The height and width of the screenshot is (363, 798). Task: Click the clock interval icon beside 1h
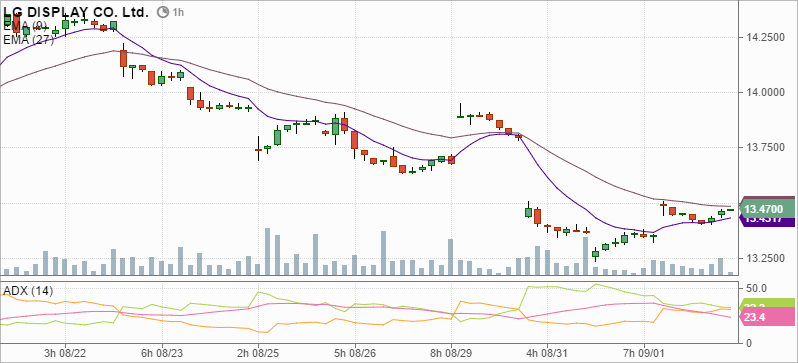click(163, 12)
